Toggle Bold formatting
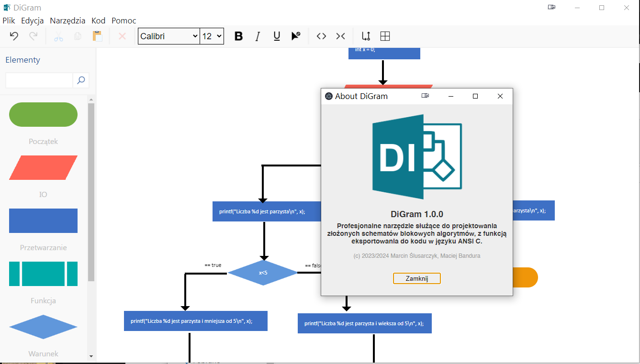 (x=238, y=36)
